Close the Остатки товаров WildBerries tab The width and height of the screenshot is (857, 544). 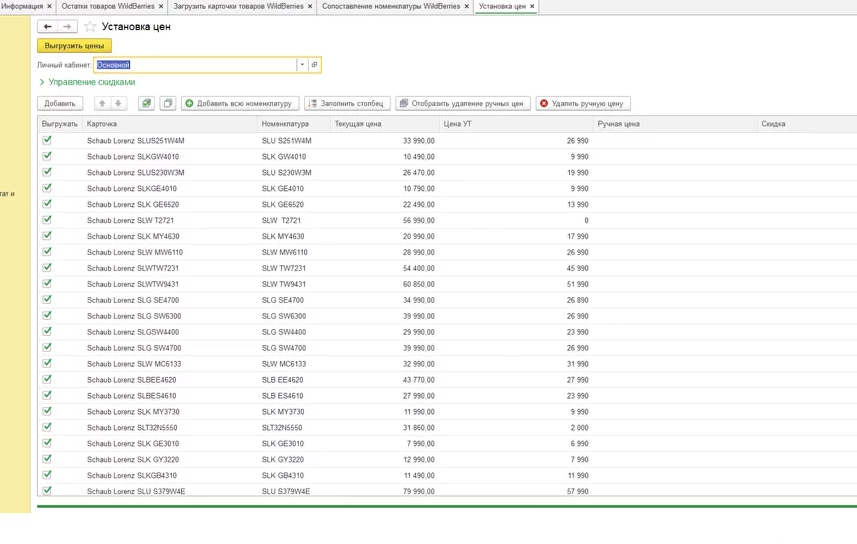(x=161, y=6)
